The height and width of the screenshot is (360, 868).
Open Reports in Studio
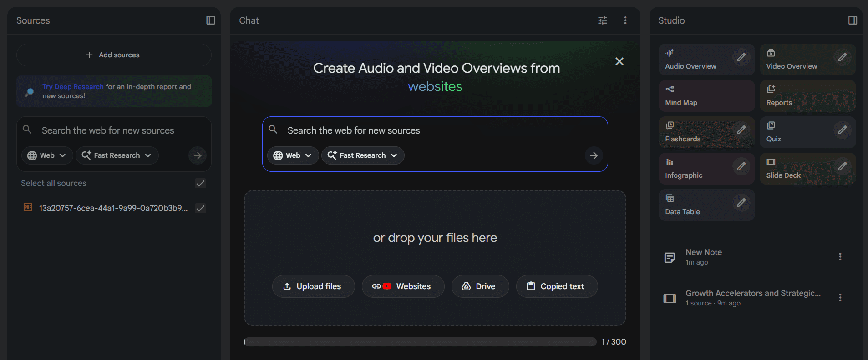pyautogui.click(x=807, y=96)
